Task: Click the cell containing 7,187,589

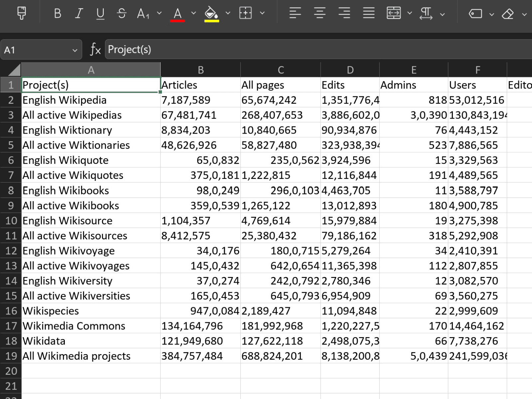Action: (200, 100)
